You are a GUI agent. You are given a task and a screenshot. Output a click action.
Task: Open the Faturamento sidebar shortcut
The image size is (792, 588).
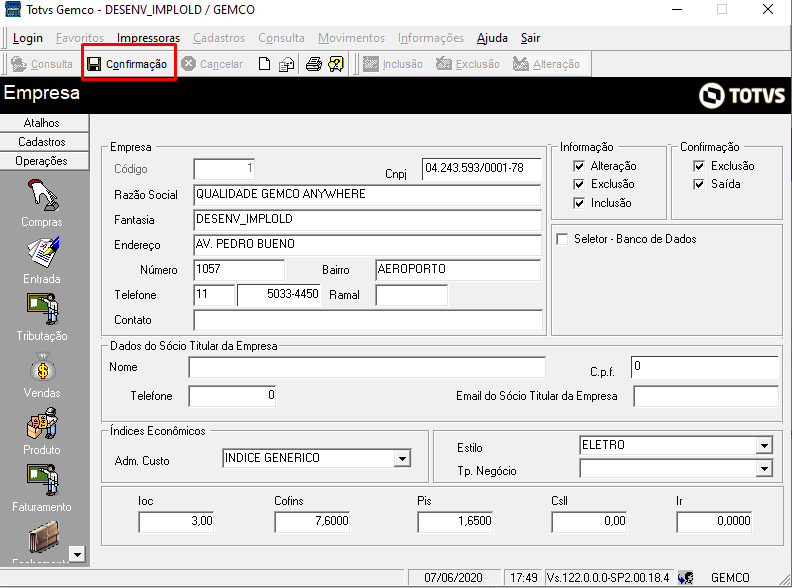42,489
